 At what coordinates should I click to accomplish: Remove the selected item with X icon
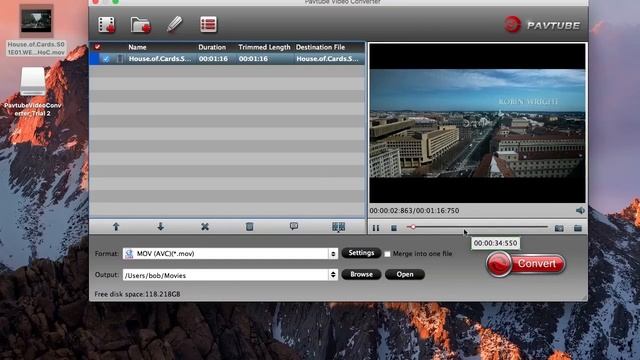point(205,227)
